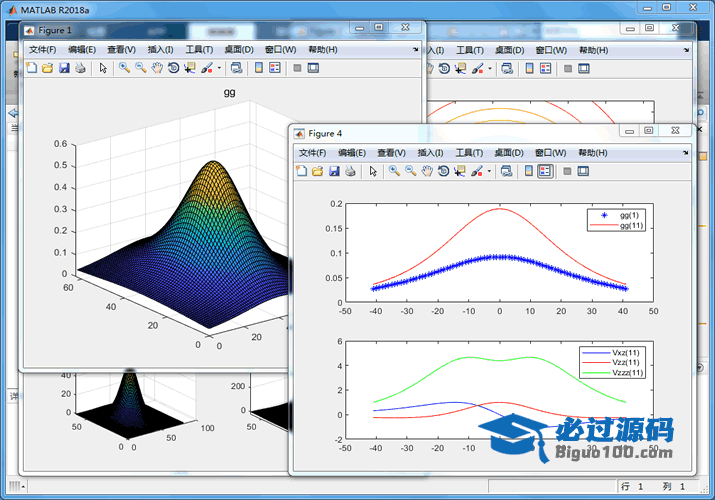Print icon in Figure 4 toolbar
Screen dimensions: 715x500
tap(350, 171)
